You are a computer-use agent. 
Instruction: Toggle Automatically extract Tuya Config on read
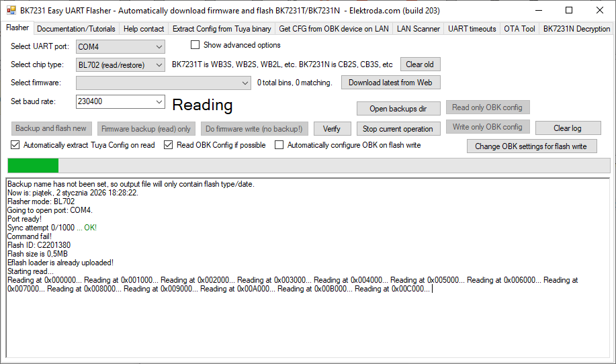click(x=15, y=145)
